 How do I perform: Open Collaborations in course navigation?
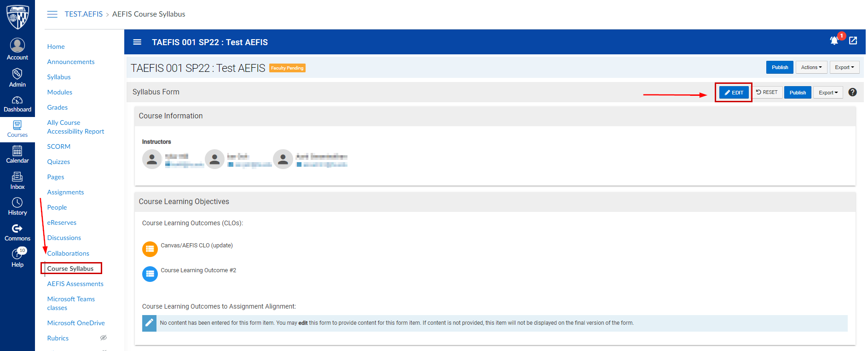point(68,253)
